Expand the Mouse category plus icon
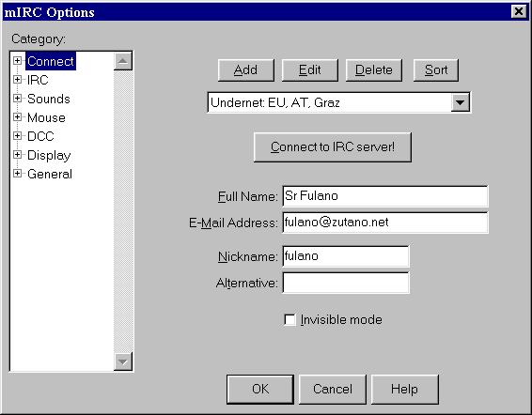Viewport: 532px width, 415px height. pos(17,117)
